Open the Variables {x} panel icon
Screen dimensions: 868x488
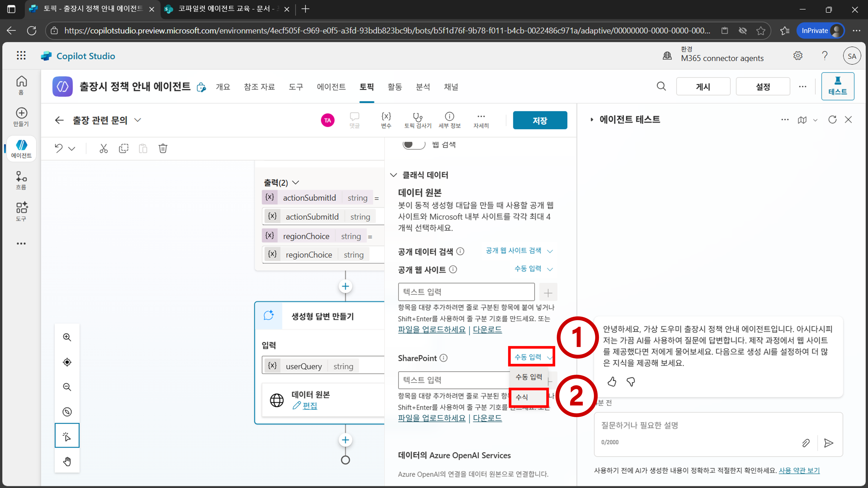tap(386, 117)
